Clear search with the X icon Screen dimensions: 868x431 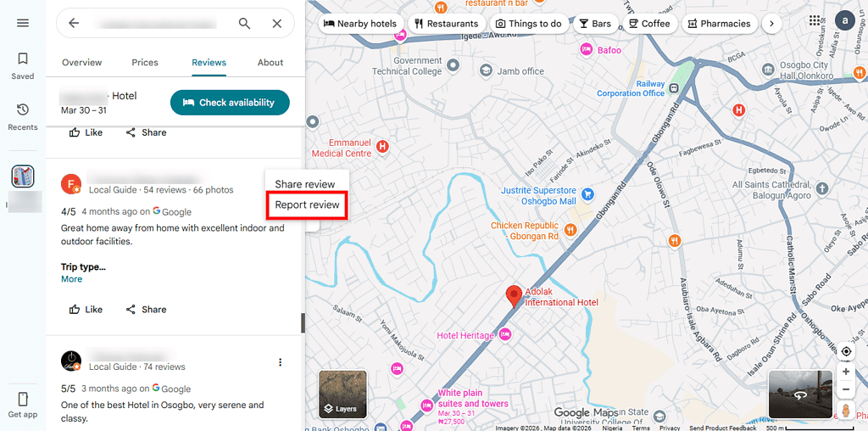tap(276, 24)
